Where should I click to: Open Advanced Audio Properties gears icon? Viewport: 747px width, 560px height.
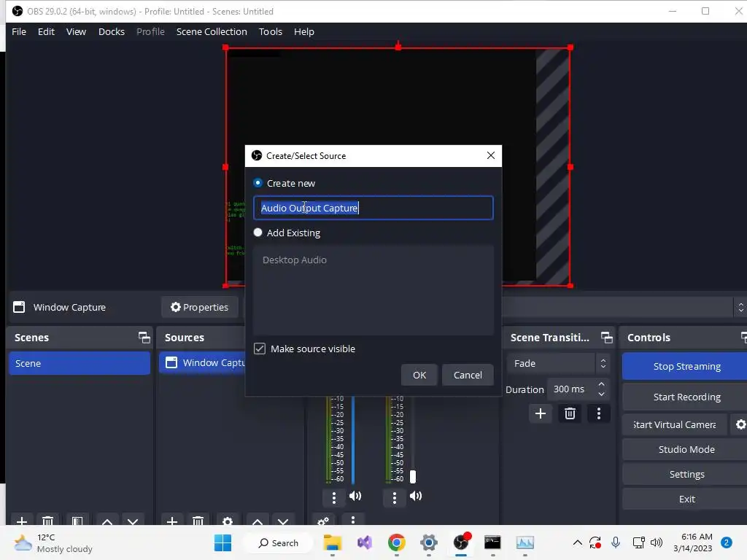point(323,521)
